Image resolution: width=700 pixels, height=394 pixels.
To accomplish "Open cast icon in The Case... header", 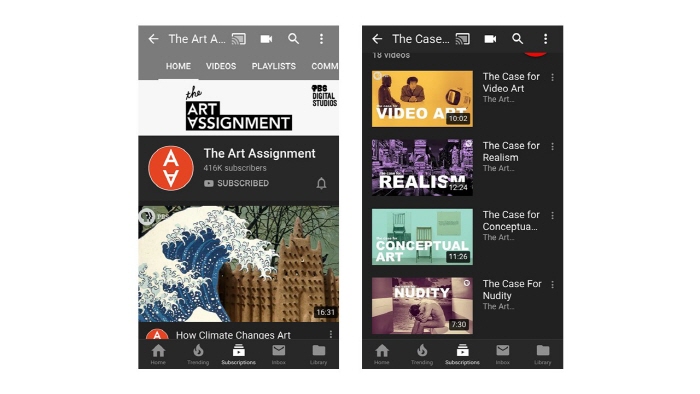I will click(x=462, y=39).
